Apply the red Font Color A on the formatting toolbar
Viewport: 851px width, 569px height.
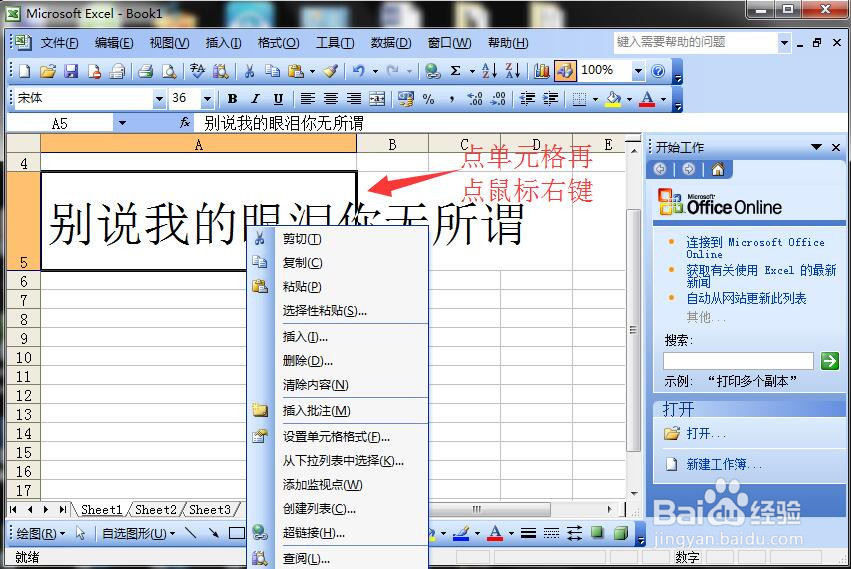tap(647, 99)
